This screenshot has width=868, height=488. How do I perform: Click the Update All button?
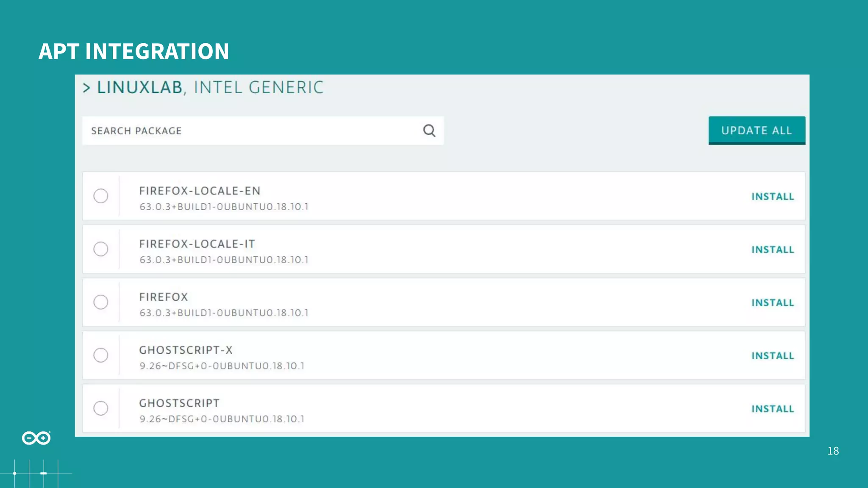[x=757, y=130]
